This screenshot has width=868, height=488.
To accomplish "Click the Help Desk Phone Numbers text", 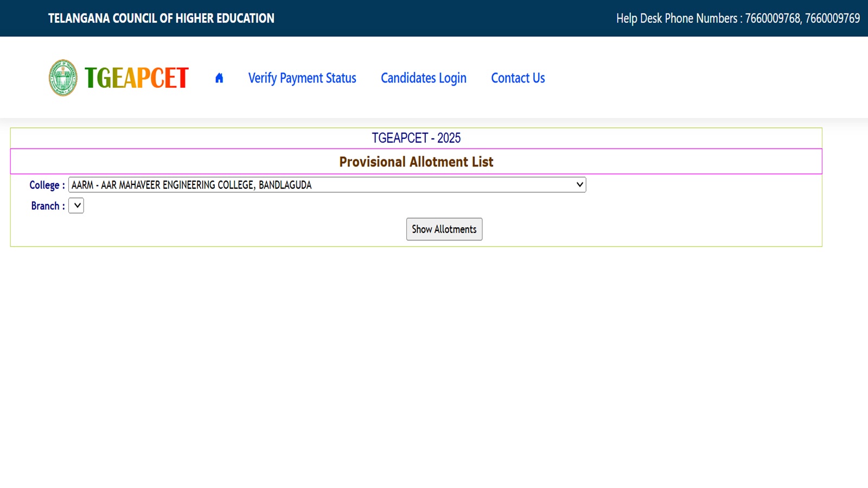I will tap(738, 18).
